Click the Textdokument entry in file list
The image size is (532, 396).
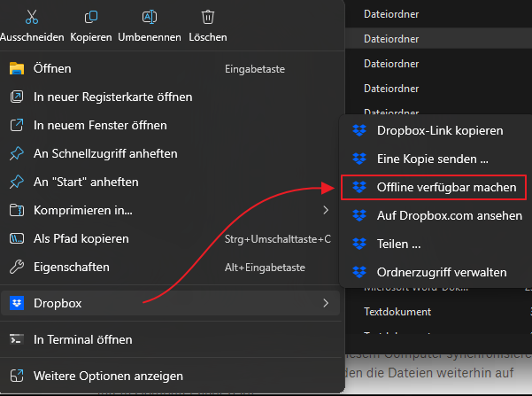397,311
